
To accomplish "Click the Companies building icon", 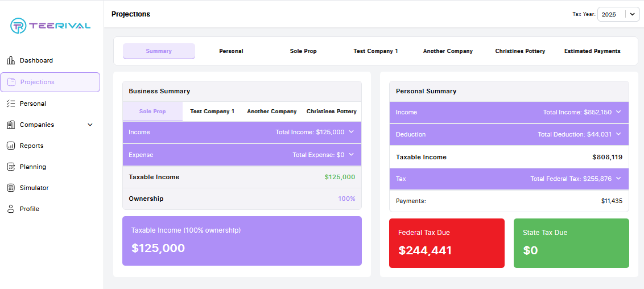I will [x=10, y=125].
